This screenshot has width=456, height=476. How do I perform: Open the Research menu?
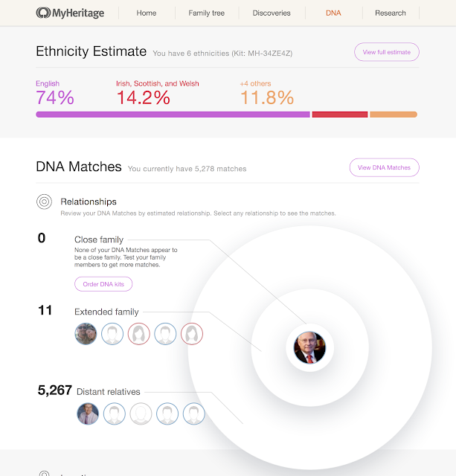[x=391, y=13]
